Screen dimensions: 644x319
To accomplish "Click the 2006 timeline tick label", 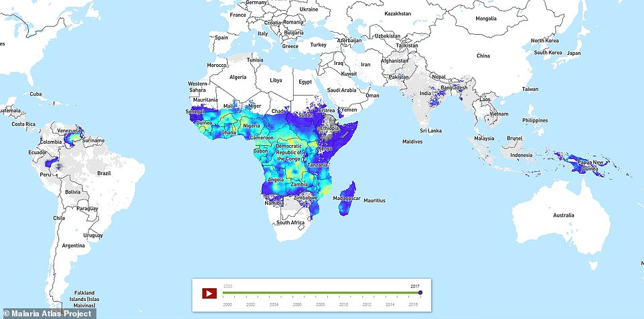I will tap(297, 303).
